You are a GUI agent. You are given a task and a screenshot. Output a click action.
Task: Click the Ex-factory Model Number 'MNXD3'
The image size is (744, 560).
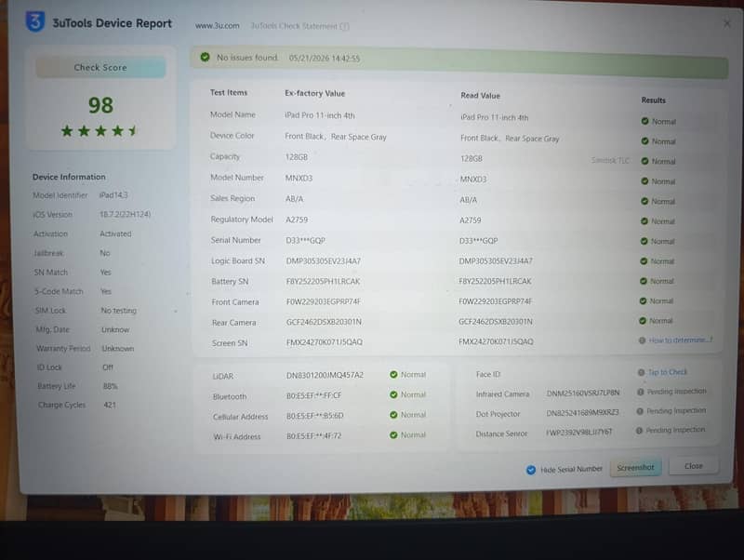[299, 178]
